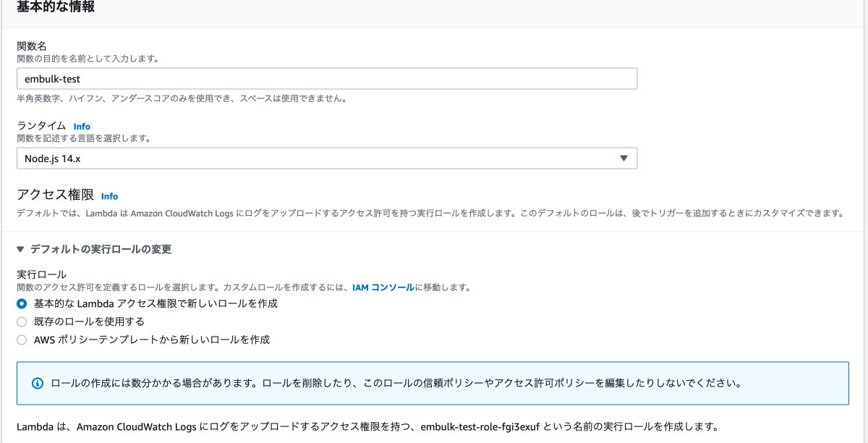The width and height of the screenshot is (868, 443).
Task: Open the Info link beside ランタイム
Action: (x=82, y=127)
